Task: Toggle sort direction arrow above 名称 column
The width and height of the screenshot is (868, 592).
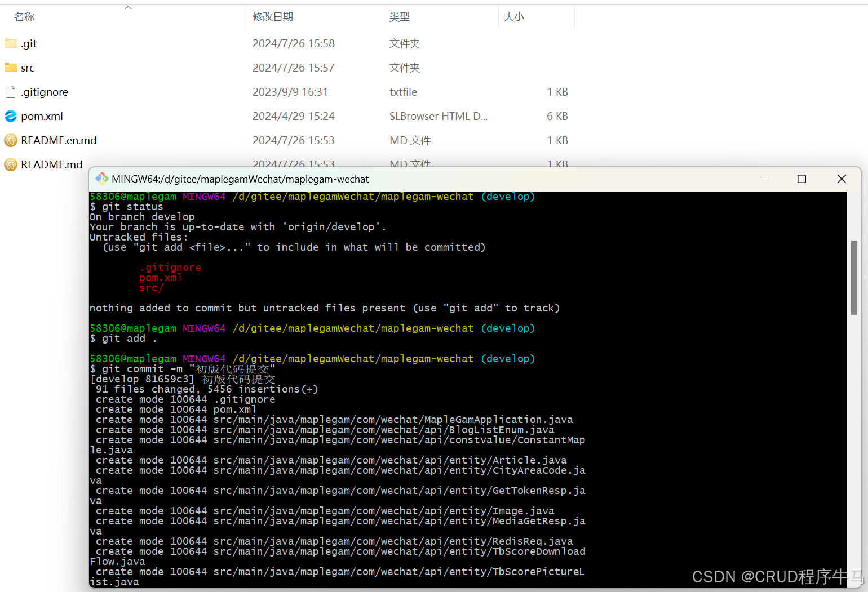Action: click(129, 7)
